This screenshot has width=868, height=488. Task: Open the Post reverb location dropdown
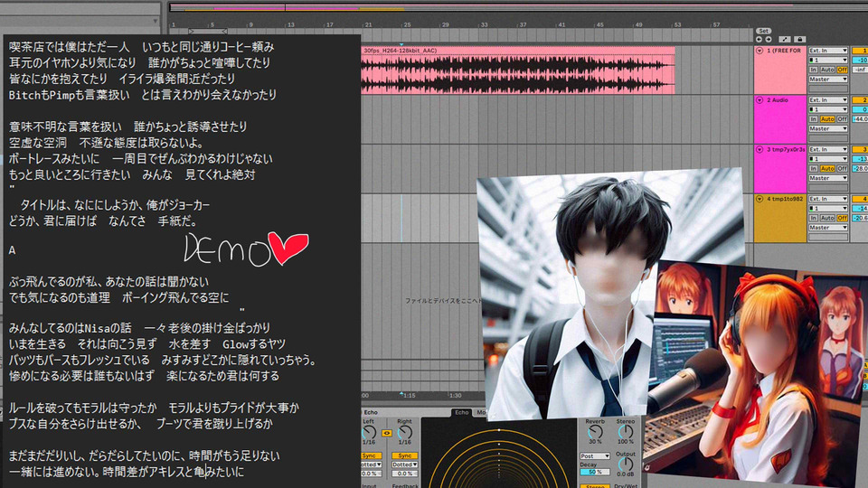click(595, 455)
